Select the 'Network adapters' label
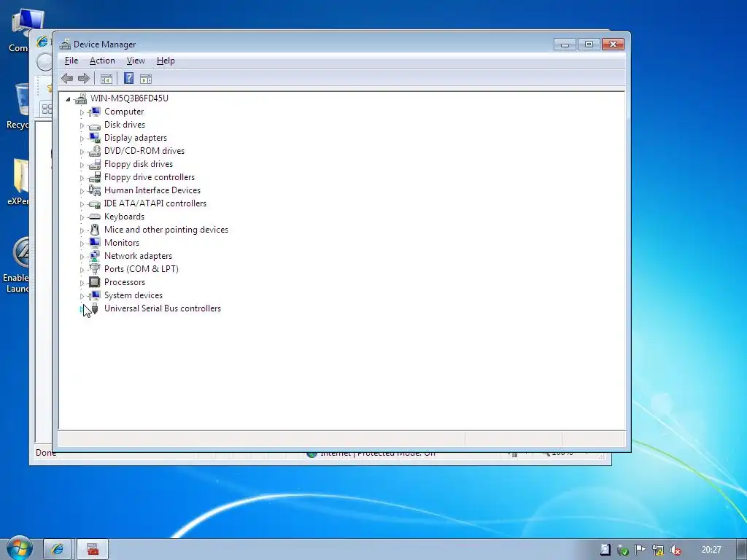 pos(138,256)
